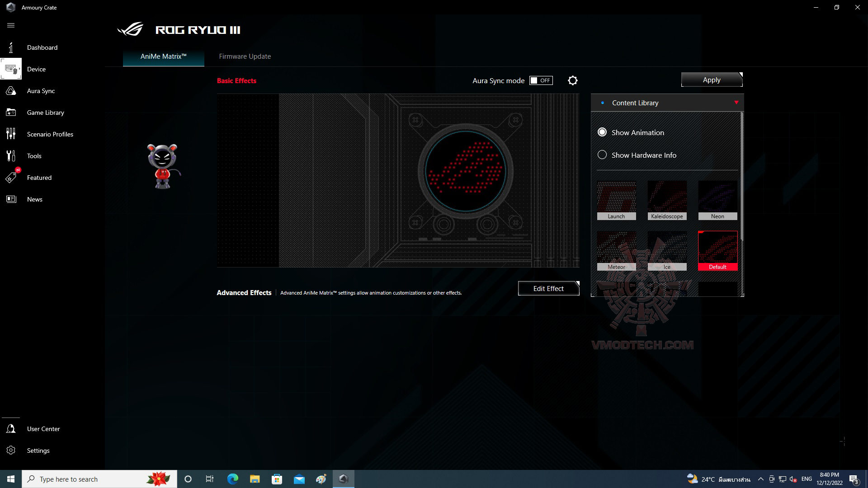This screenshot has width=868, height=488.
Task: Select the Show Animation radio button
Action: pyautogui.click(x=602, y=132)
